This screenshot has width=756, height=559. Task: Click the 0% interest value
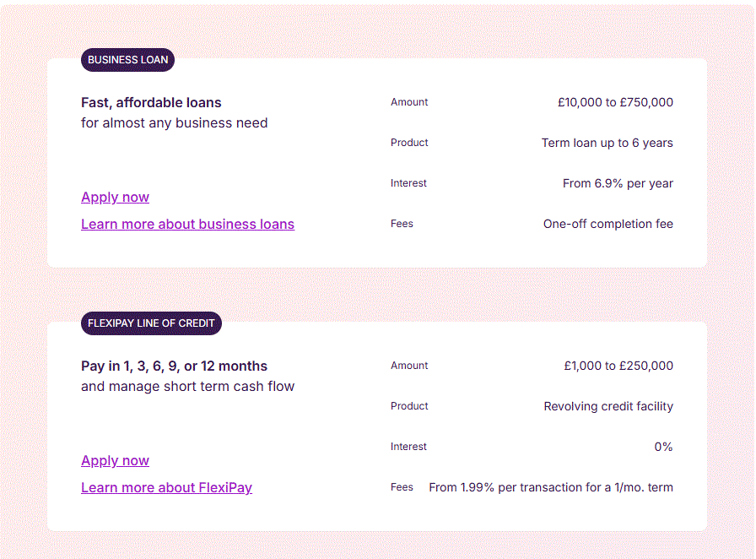tap(663, 448)
